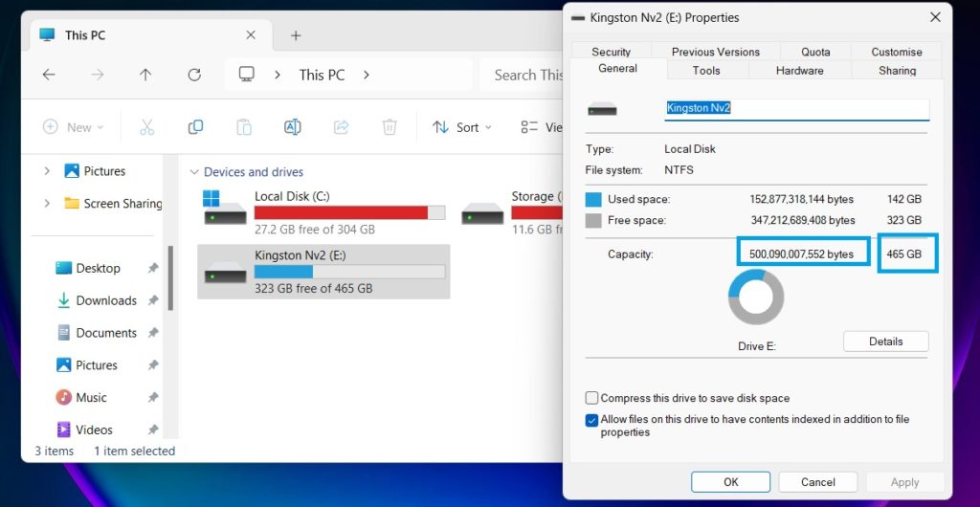Go back with the left arrow button

pos(49,75)
